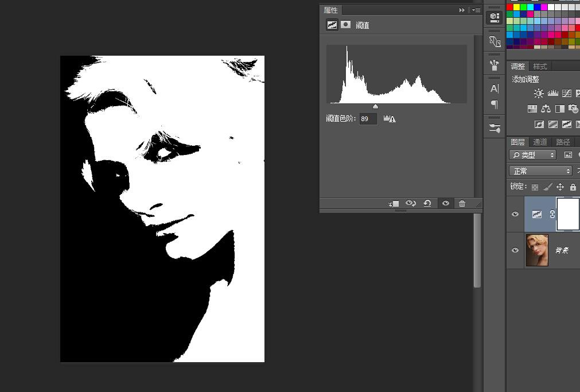Screen dimensions: 580x392
Task: Open the layer filter 类型 dropdown
Action: [532, 155]
